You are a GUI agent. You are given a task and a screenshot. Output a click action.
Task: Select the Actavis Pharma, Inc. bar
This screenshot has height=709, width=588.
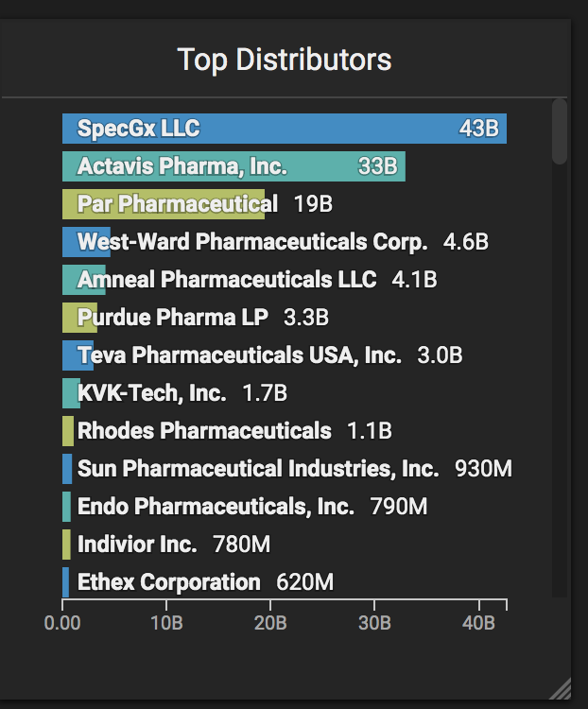click(233, 166)
